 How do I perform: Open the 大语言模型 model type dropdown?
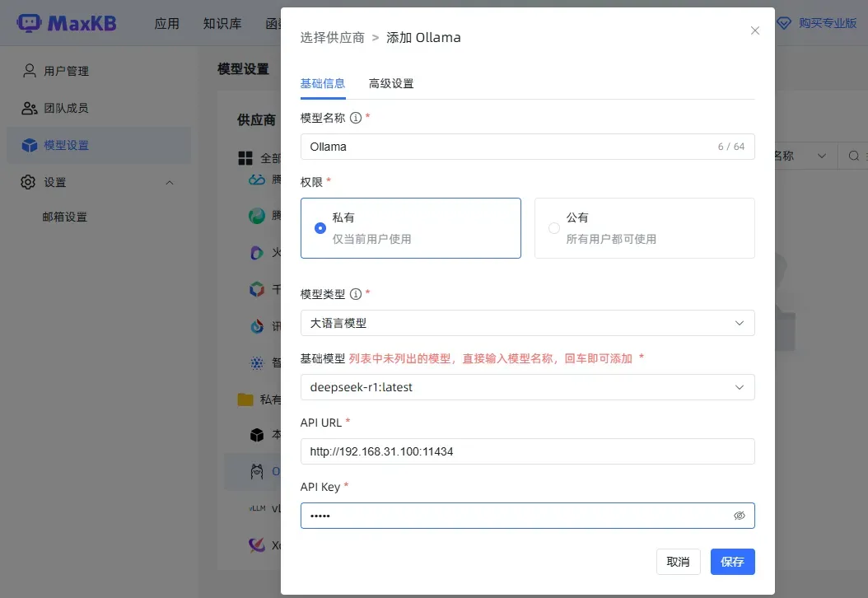click(527, 323)
